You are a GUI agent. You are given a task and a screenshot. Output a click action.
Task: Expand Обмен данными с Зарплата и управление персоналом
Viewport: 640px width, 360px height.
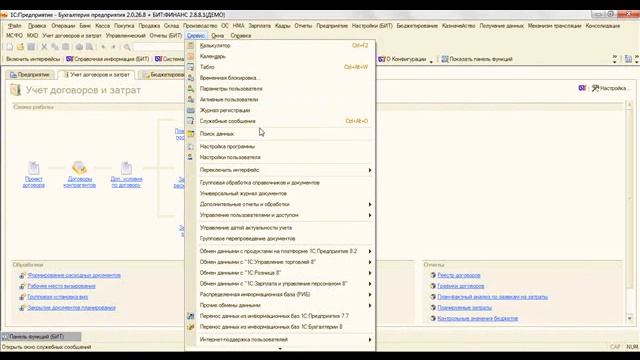click(280, 283)
